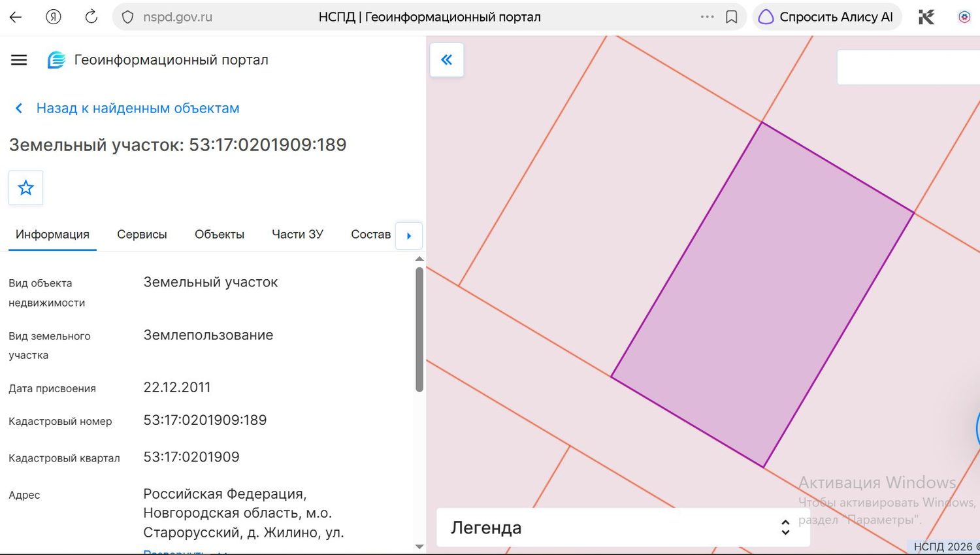Click the map search box
The image size is (980, 555).
coord(908,67)
